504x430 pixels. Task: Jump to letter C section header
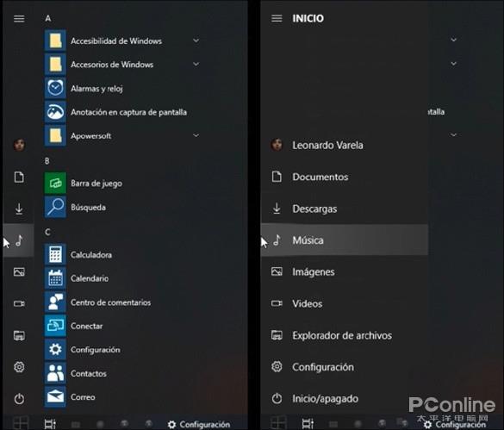tap(47, 232)
